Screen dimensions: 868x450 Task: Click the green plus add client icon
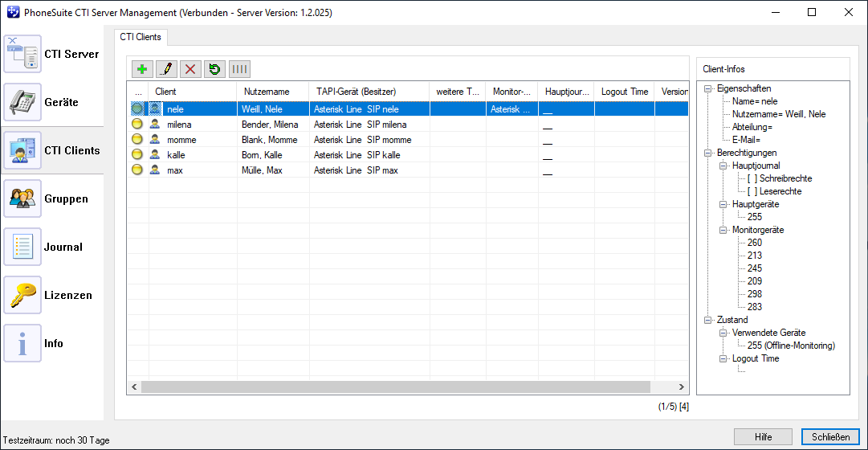[x=142, y=69]
